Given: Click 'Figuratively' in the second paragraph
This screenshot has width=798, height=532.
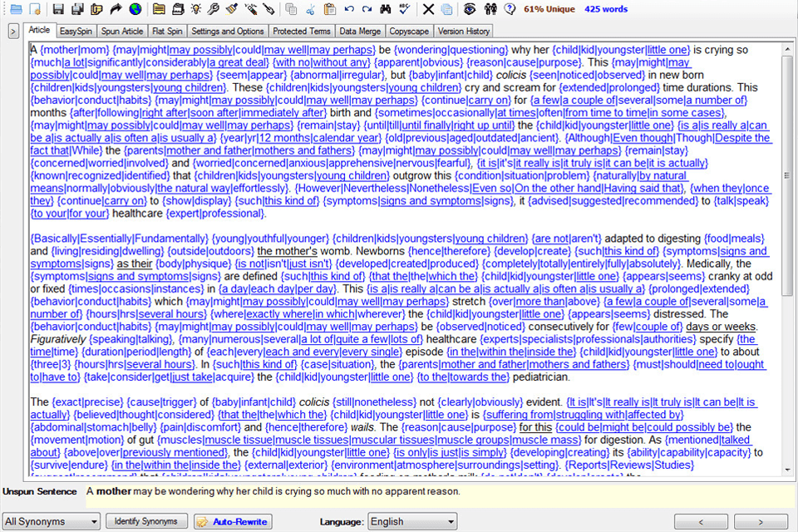Looking at the screenshot, I should 58,339.
